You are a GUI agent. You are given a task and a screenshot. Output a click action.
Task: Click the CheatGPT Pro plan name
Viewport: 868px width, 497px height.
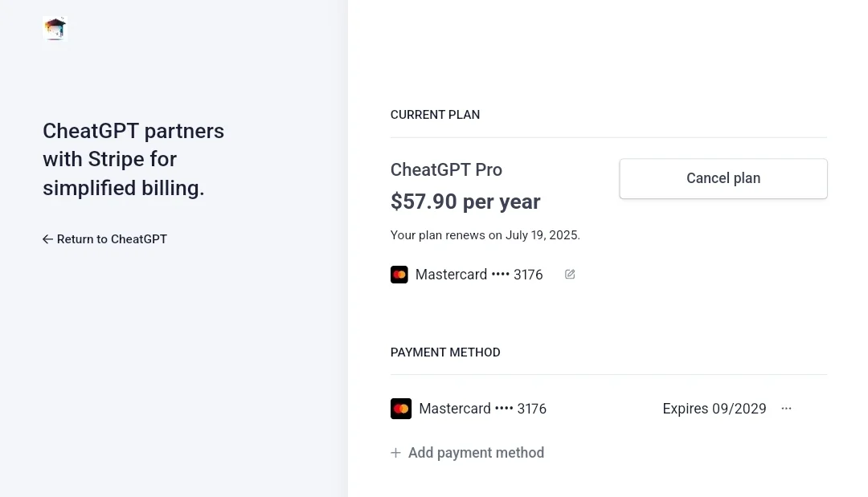[x=446, y=169]
